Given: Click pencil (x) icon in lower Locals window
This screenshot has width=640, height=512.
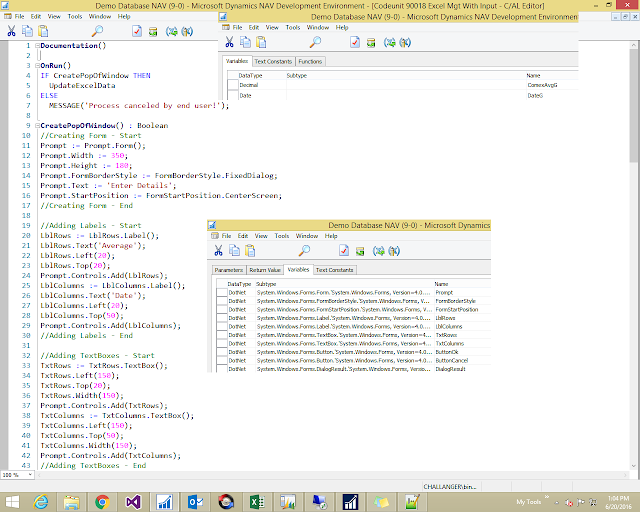Looking at the screenshot, I should [394, 251].
